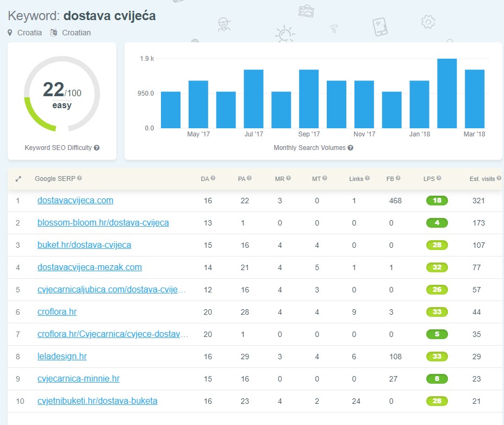Open the Links column help icon
This screenshot has height=425, width=504.
click(368, 178)
